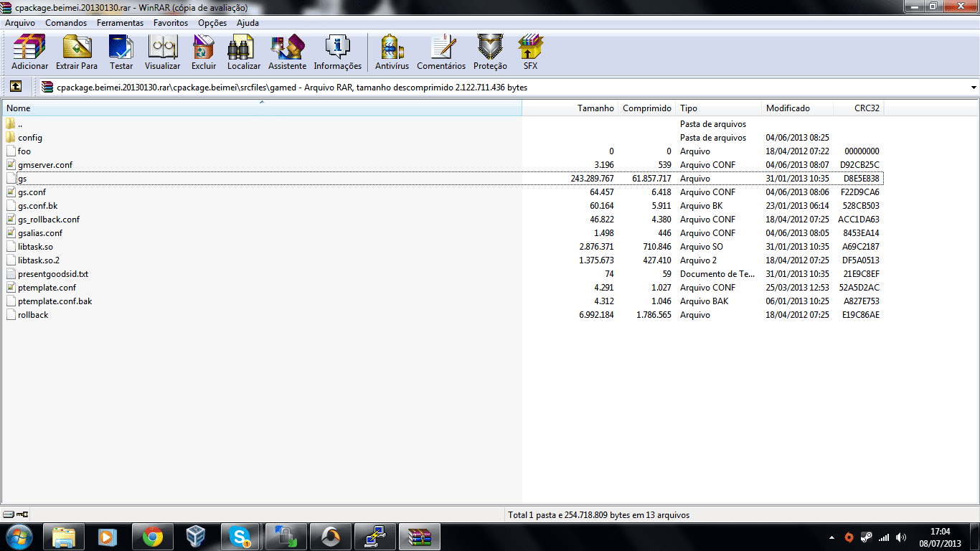Expand the archive path dropdown arrow
Viewport: 980px width, 551px height.
click(x=974, y=87)
